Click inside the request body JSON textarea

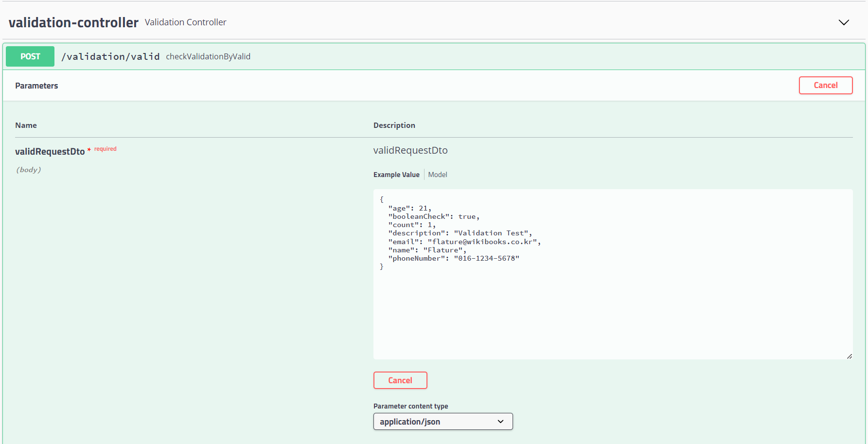pos(613,274)
